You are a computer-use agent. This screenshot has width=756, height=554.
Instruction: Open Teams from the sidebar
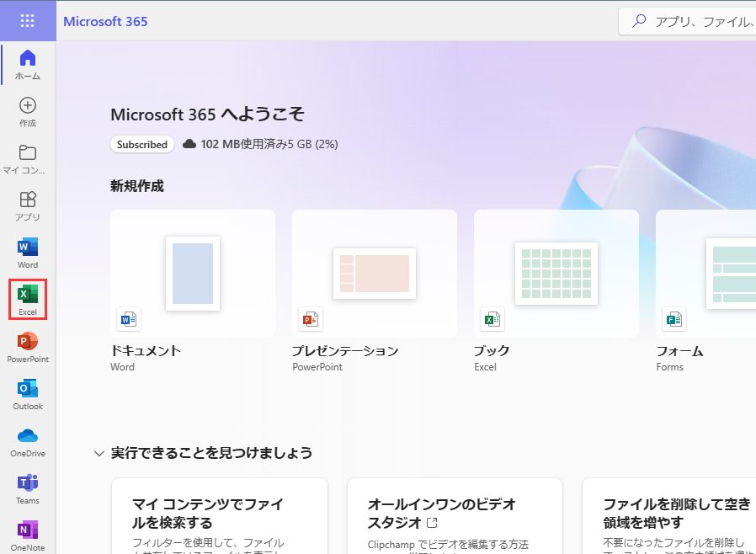[28, 488]
